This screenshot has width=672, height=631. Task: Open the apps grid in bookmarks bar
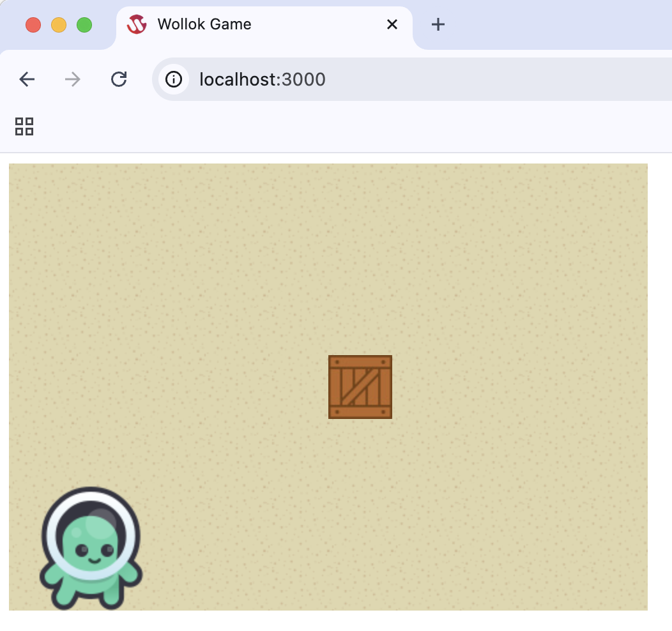click(24, 126)
